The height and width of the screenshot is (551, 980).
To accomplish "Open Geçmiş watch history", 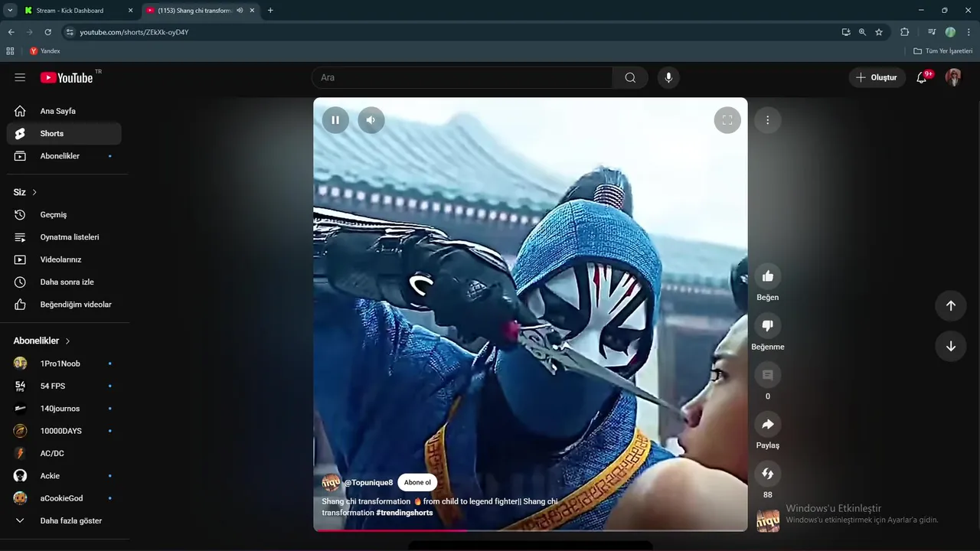I will [x=64, y=215].
